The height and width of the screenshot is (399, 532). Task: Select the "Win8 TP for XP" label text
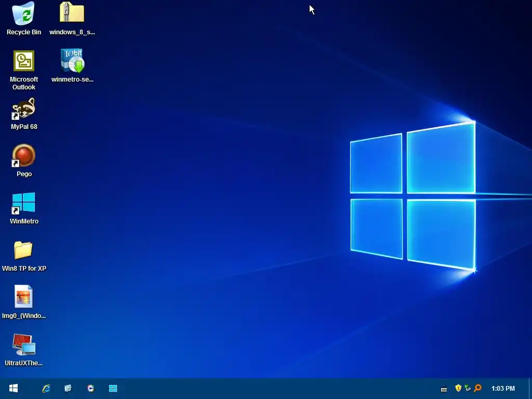point(24,269)
